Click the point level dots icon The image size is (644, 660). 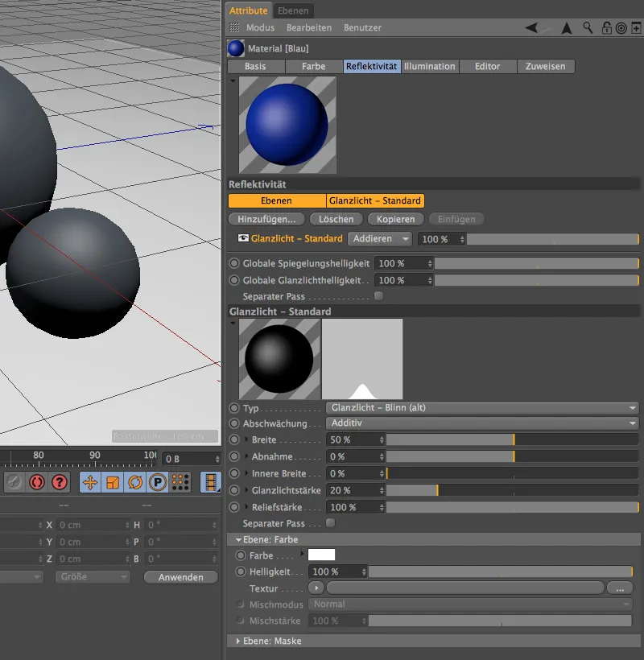coord(180,482)
